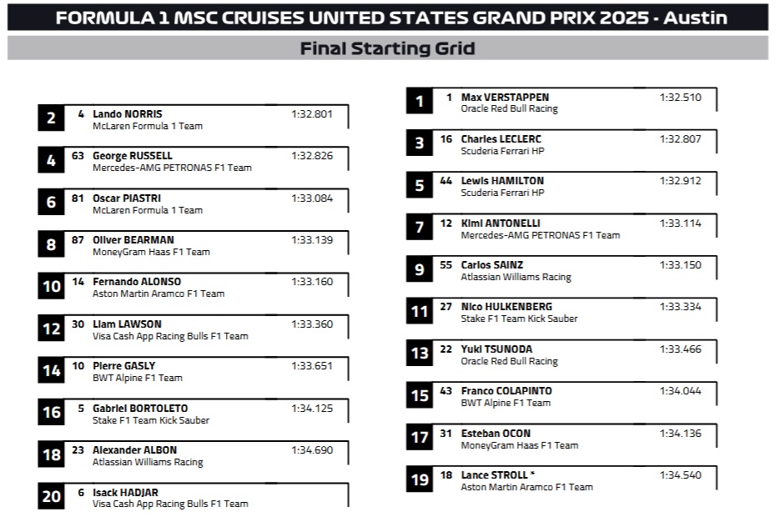Viewport: 780px width, 532px height.
Task: Click George RUSSELL's car number 63
Action: click(78, 155)
